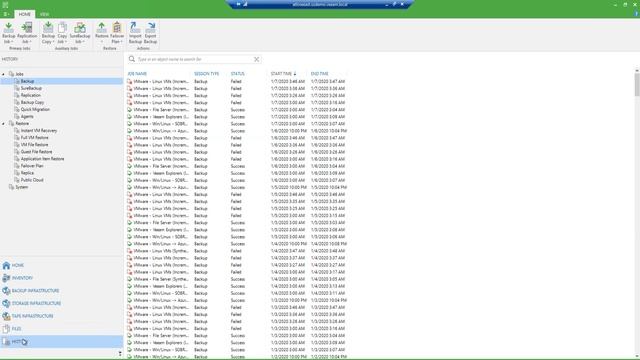Select the job started 1/3/2020 10:00 PM
Screen dimensions: 640x360
click(x=238, y=300)
